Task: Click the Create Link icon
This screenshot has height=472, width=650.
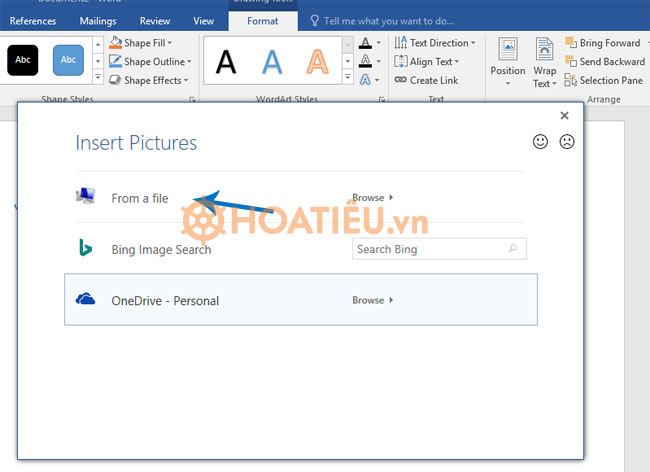Action: [x=401, y=80]
